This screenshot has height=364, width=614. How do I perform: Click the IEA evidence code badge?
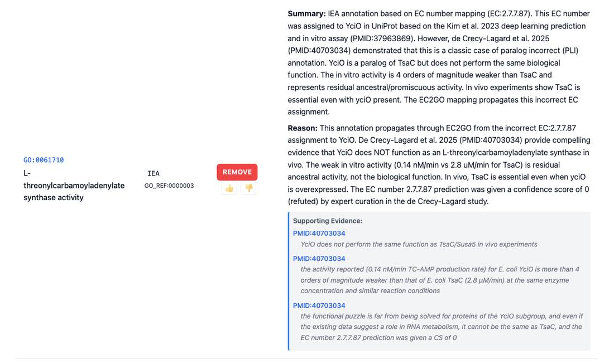coord(153,173)
